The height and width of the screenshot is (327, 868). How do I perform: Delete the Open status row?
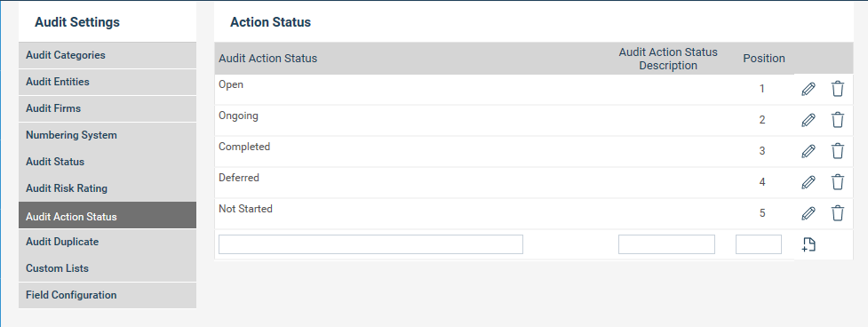(838, 89)
